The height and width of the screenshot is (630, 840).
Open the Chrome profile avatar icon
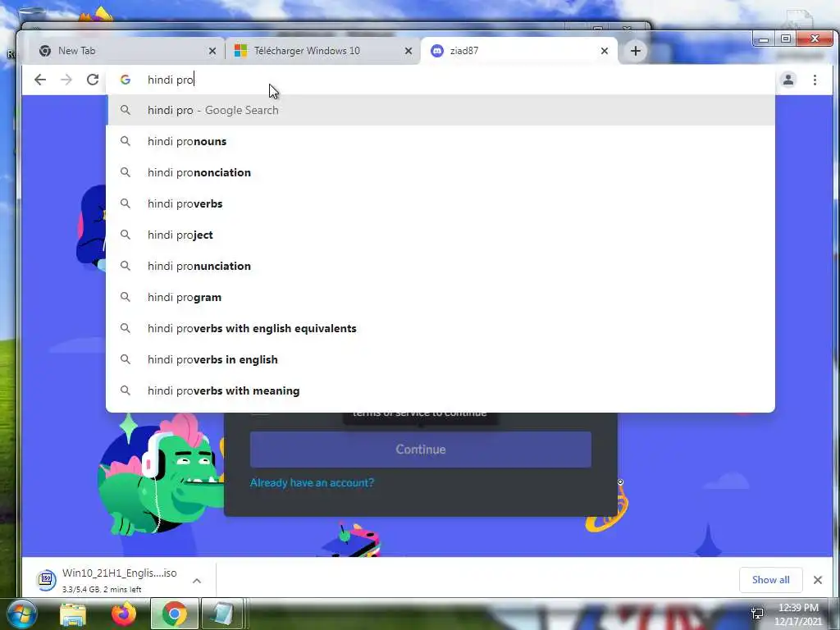pos(788,80)
